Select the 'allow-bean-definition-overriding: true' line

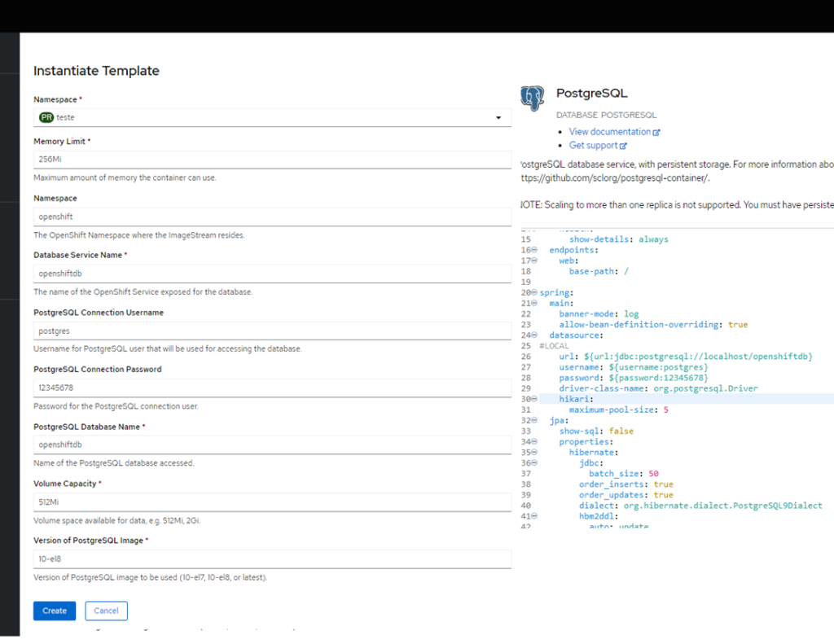pyautogui.click(x=653, y=324)
